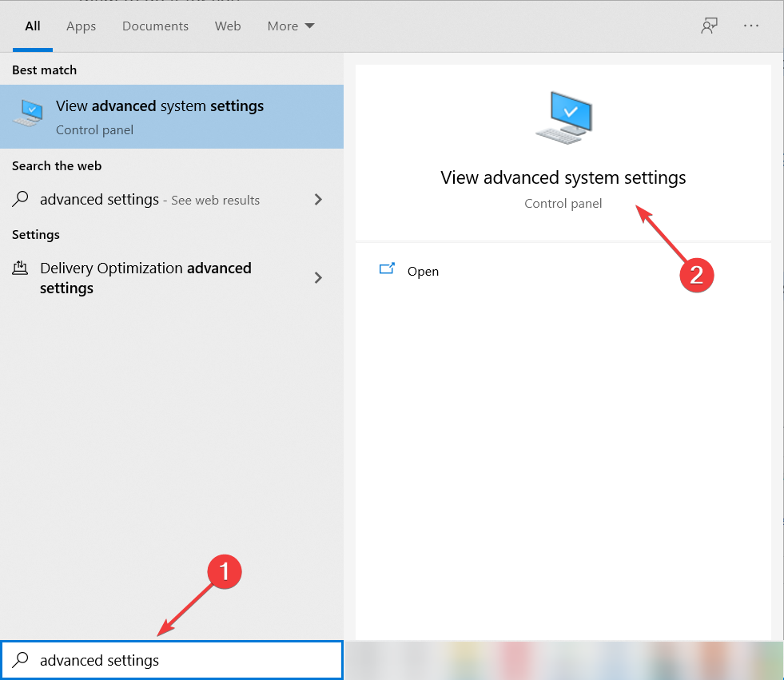The height and width of the screenshot is (680, 784).
Task: Select View advanced system settings best match
Action: click(x=172, y=117)
